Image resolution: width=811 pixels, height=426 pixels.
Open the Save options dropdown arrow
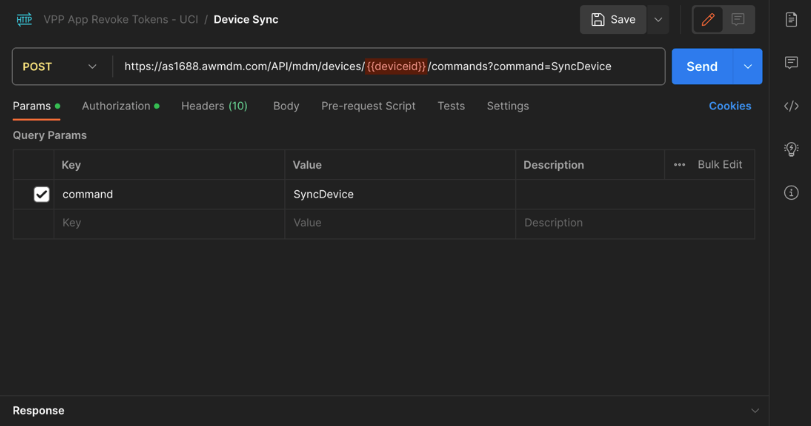[x=658, y=19]
